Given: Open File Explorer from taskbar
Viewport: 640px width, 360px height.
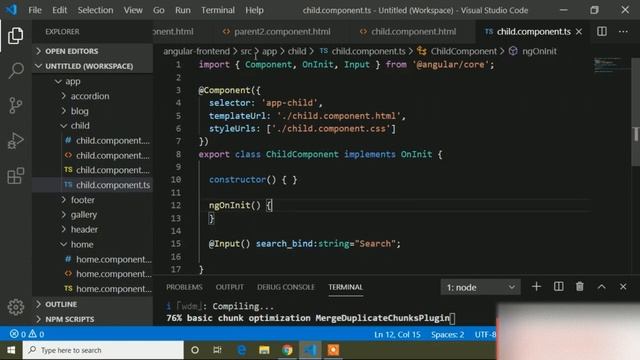Looking at the screenshot, I should (264, 350).
